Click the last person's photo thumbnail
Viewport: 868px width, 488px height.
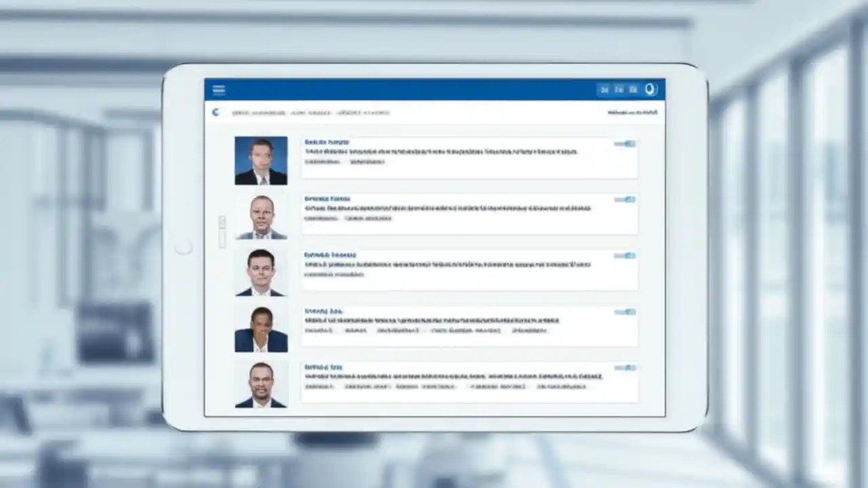point(261,384)
